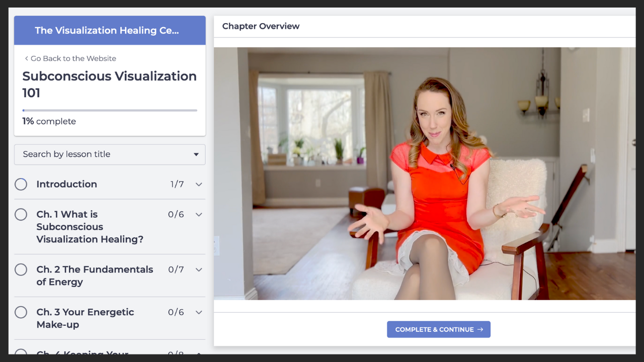Image resolution: width=644 pixels, height=362 pixels.
Task: Open Ch. 1 What is Subconscious Visualization Healing
Action: tap(90, 227)
